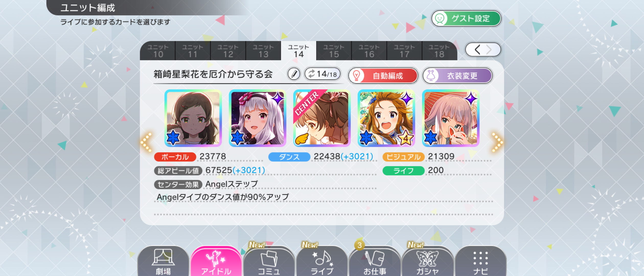Show next unit with right yellow chevron
Image resolution: width=644 pixels, height=276 pixels.
[497, 142]
